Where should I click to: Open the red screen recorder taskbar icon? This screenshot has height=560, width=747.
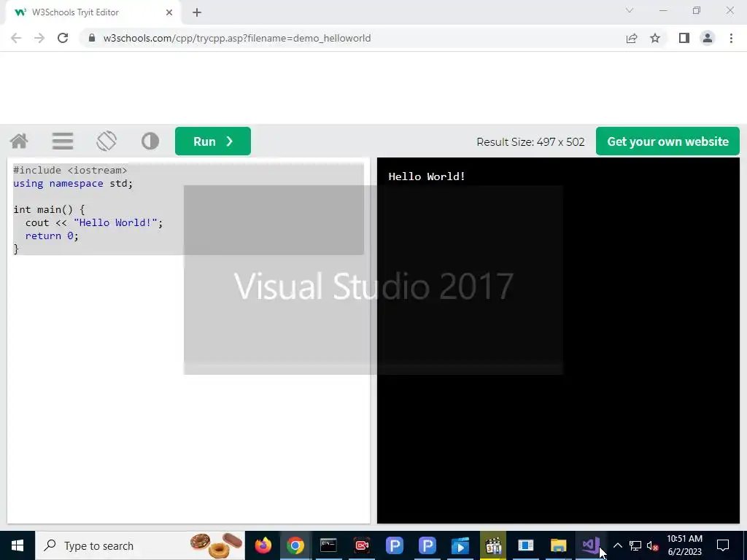coord(362,545)
